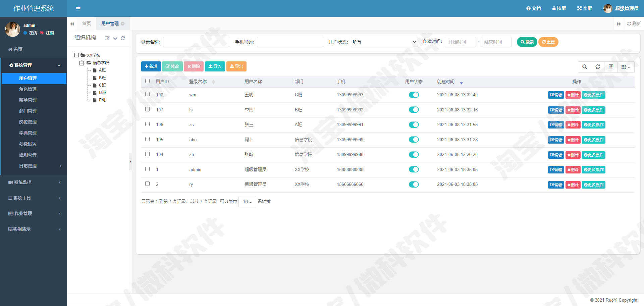Check the row for user 105
Viewport: 644px width, 306px height.
click(x=147, y=139)
